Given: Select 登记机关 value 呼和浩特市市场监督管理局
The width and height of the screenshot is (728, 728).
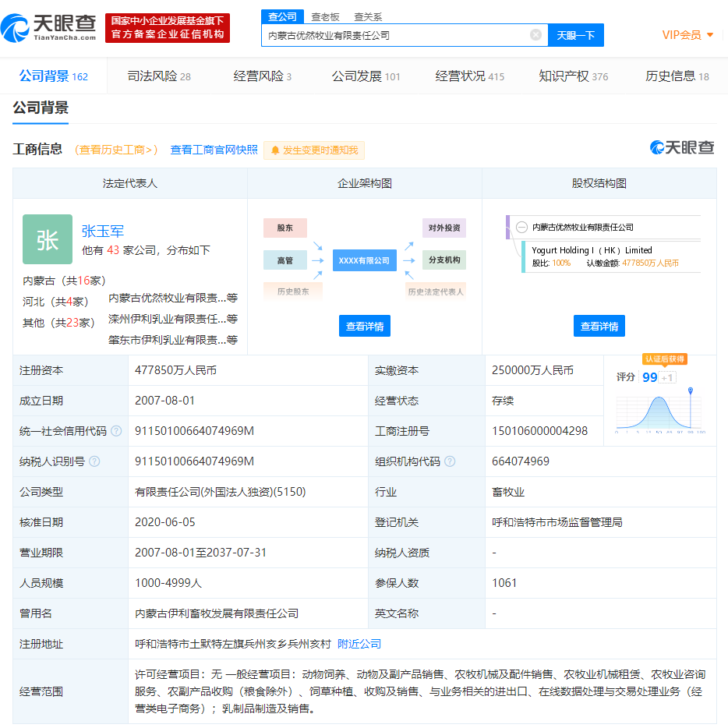Looking at the screenshot, I should (x=557, y=522).
